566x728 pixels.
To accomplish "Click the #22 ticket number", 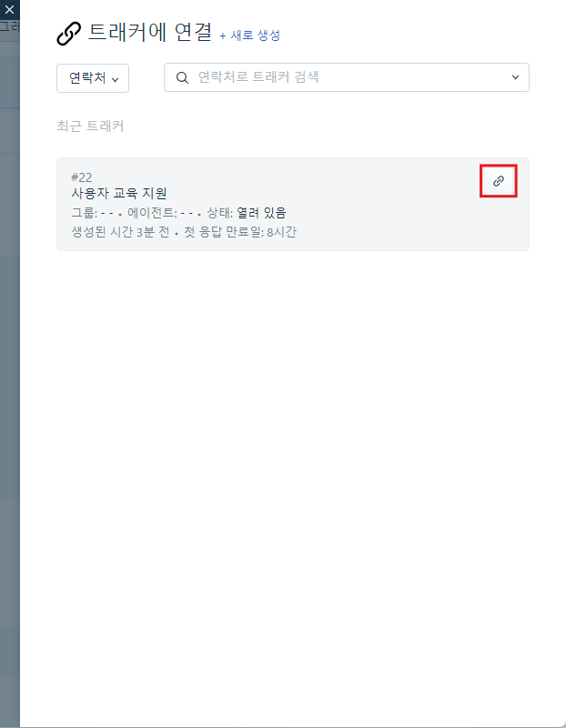I will 82,177.
